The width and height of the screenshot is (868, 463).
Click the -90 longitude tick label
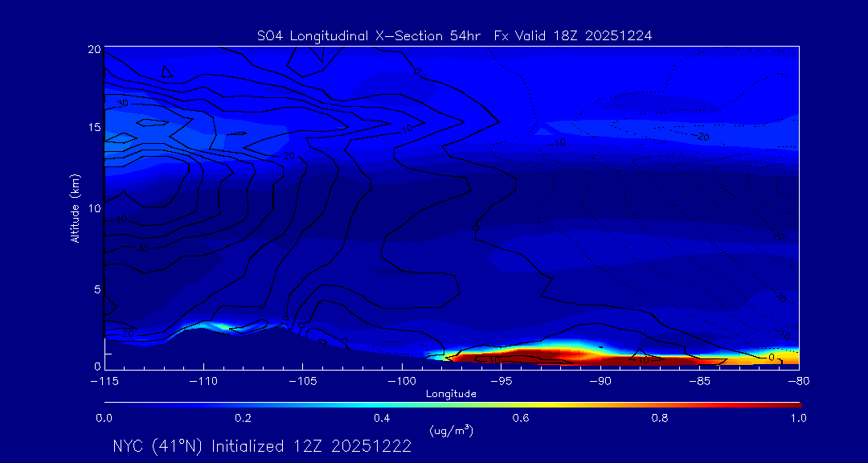coord(600,382)
